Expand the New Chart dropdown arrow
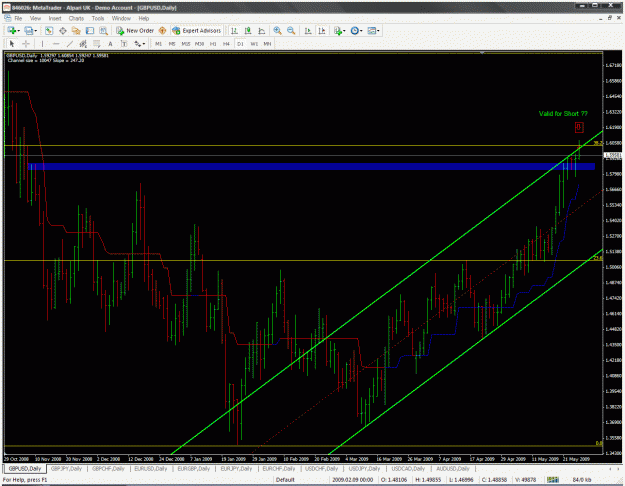Screen dimensions: 625x486 pos(18,31)
